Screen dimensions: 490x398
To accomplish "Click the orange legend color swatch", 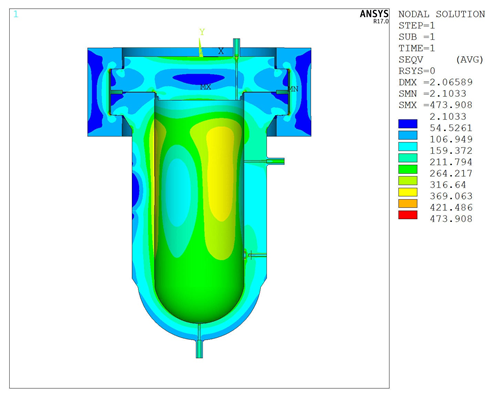I will point(407,204).
